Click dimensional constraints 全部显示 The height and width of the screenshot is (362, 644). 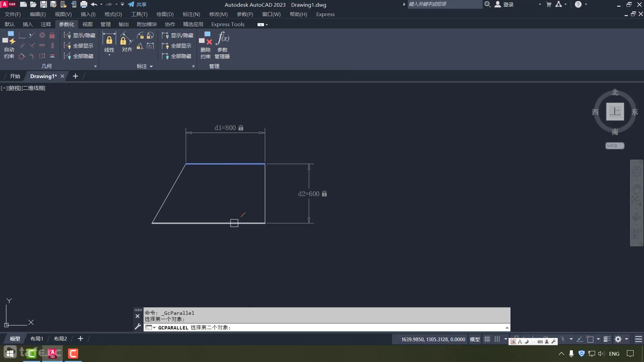click(x=176, y=46)
